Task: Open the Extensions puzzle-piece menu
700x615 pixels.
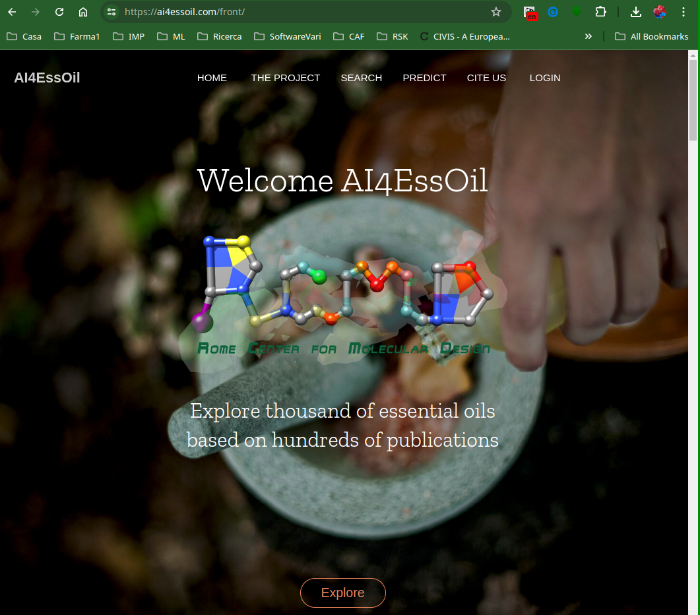Action: (601, 12)
